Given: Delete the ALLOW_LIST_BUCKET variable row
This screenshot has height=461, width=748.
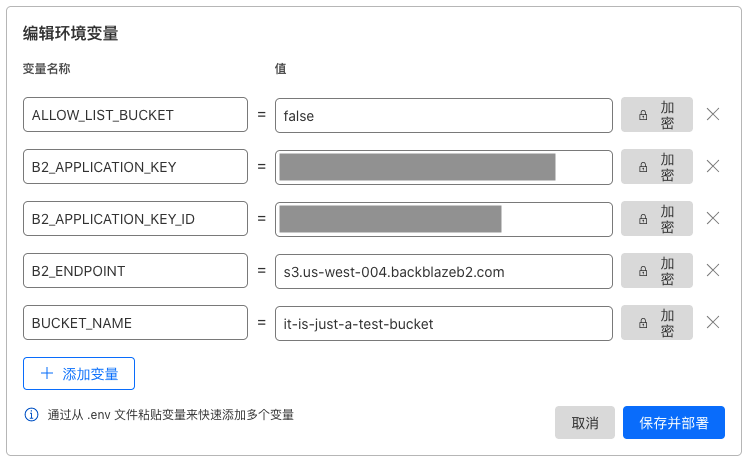Looking at the screenshot, I should 713,114.
